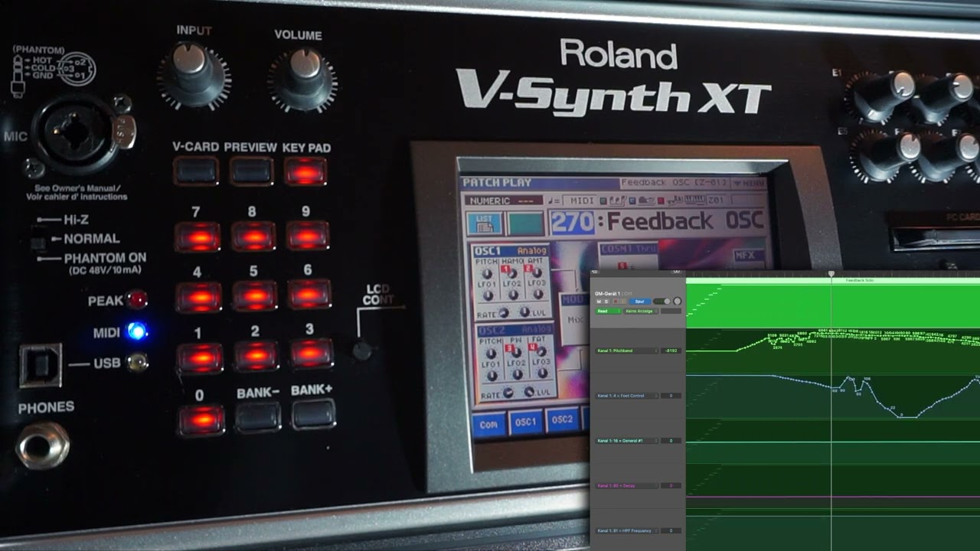Tap the blank teal button beside LIST

(525, 223)
